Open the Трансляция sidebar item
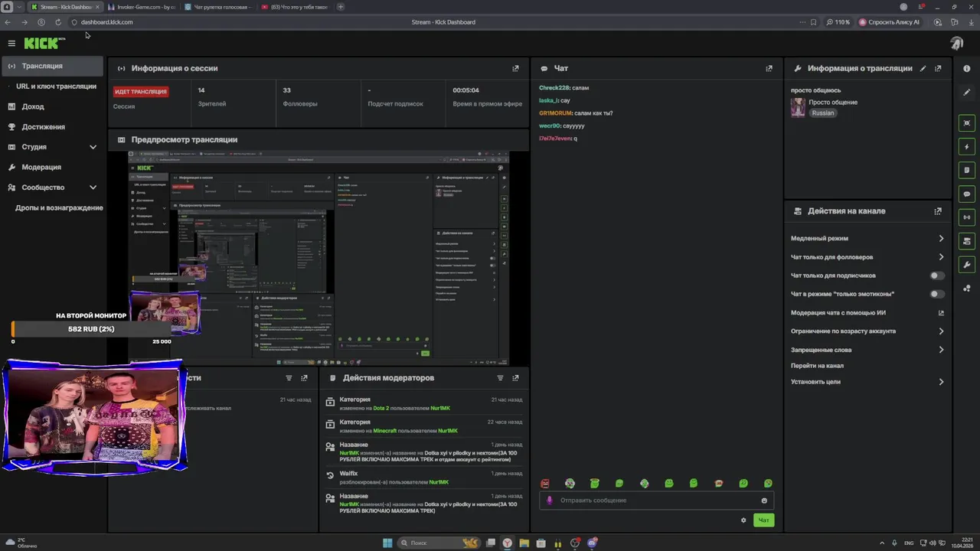Viewport: 980px width, 551px height. 52,66
